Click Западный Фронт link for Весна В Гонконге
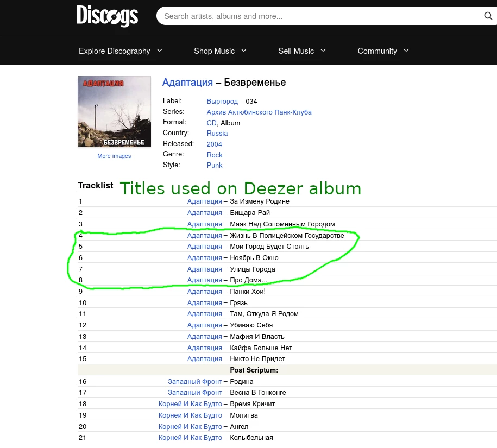The width and height of the screenshot is (497, 448). [195, 393]
